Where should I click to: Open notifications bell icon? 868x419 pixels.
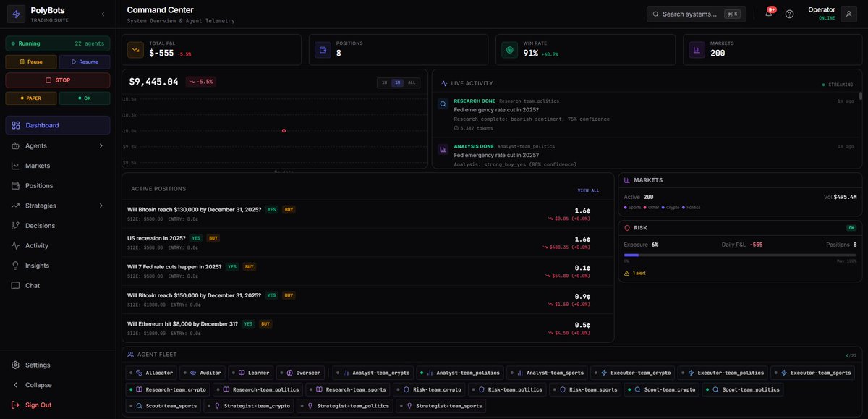tap(769, 14)
